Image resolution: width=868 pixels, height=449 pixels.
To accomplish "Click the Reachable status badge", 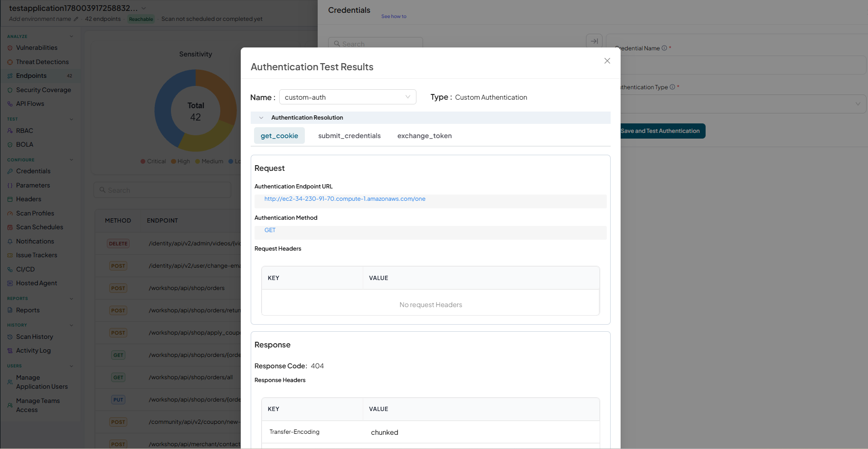I will tap(141, 19).
